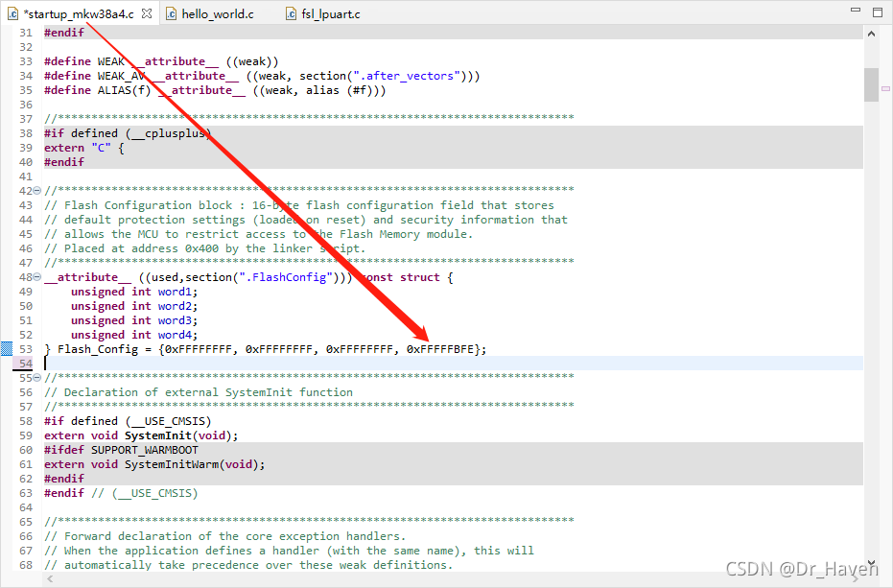The width and height of the screenshot is (893, 588).
Task: Click the overview ruler annotation marker
Action: coord(885,88)
